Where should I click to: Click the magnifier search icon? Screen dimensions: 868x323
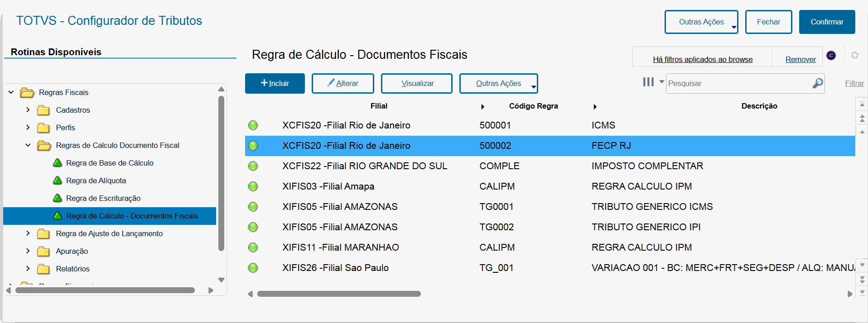coord(817,83)
